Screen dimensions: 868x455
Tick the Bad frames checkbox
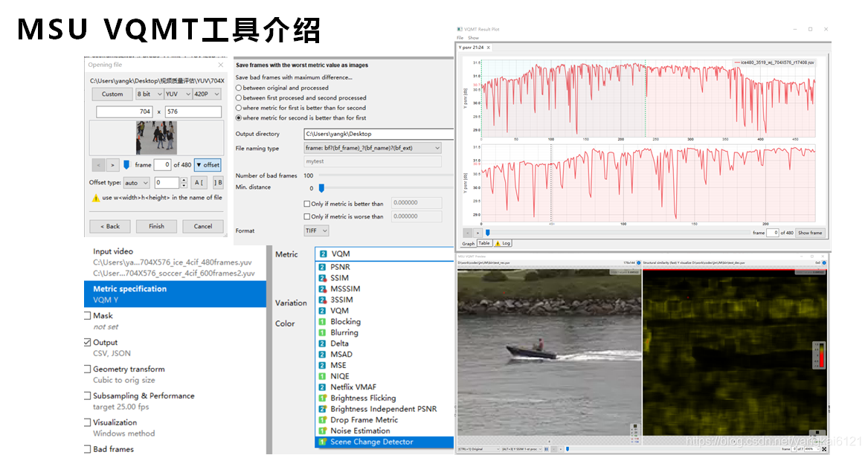[88, 449]
